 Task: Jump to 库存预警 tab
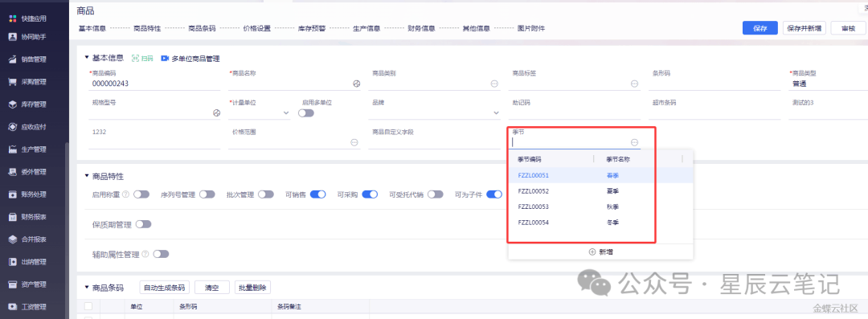pyautogui.click(x=312, y=28)
